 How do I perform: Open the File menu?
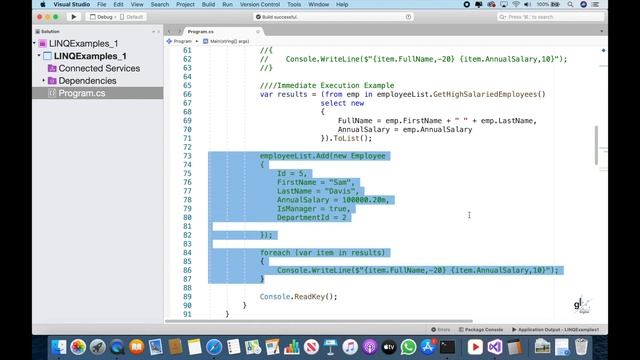pos(102,4)
